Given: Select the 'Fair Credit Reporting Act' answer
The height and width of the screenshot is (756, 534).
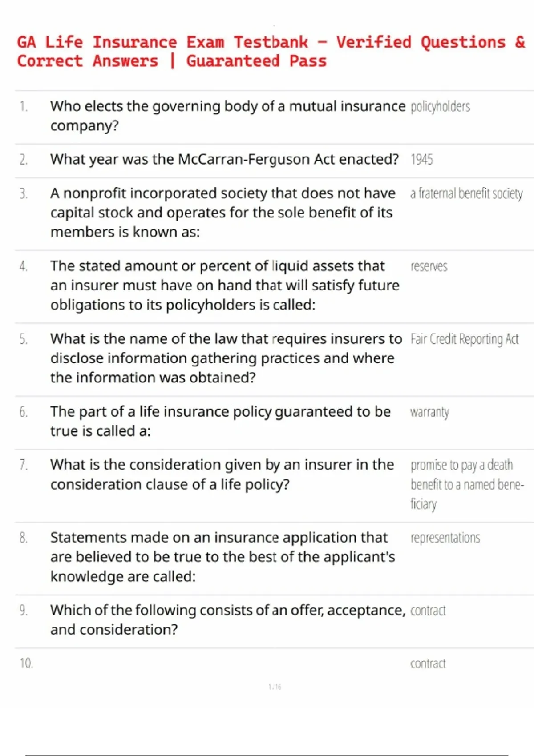Looking at the screenshot, I should click(465, 339).
